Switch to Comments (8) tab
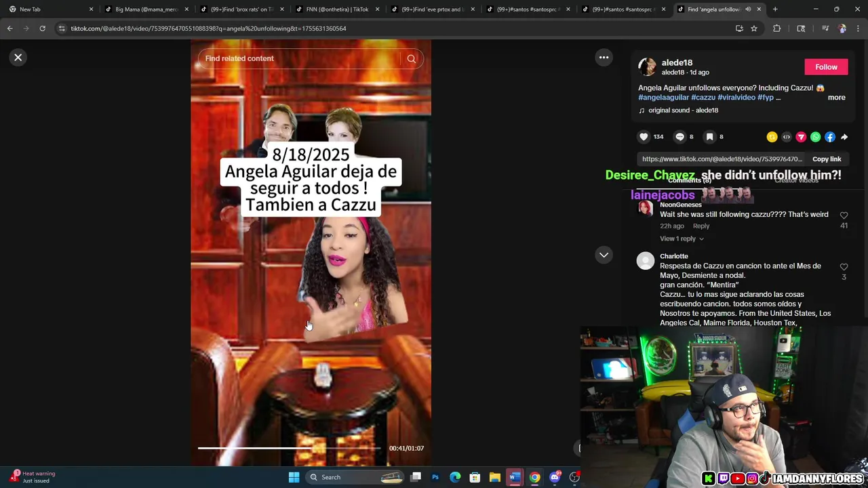Viewport: 868px width, 488px height. (x=689, y=180)
